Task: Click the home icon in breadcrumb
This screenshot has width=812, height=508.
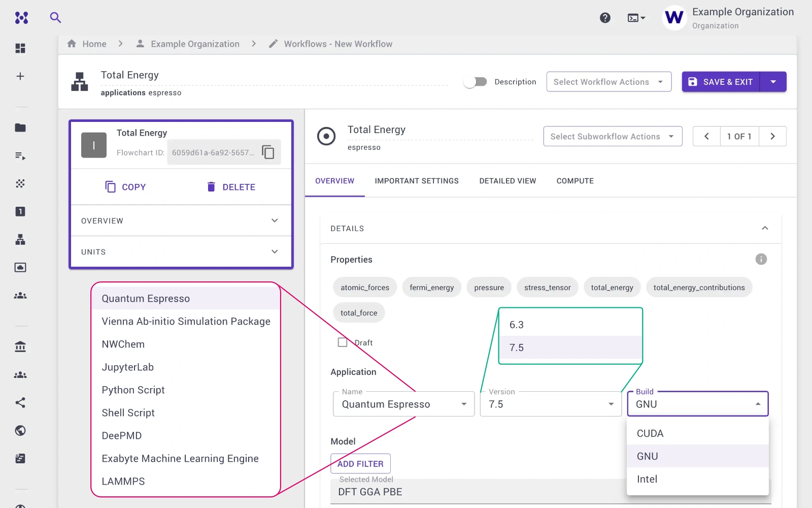Action: coord(72,44)
